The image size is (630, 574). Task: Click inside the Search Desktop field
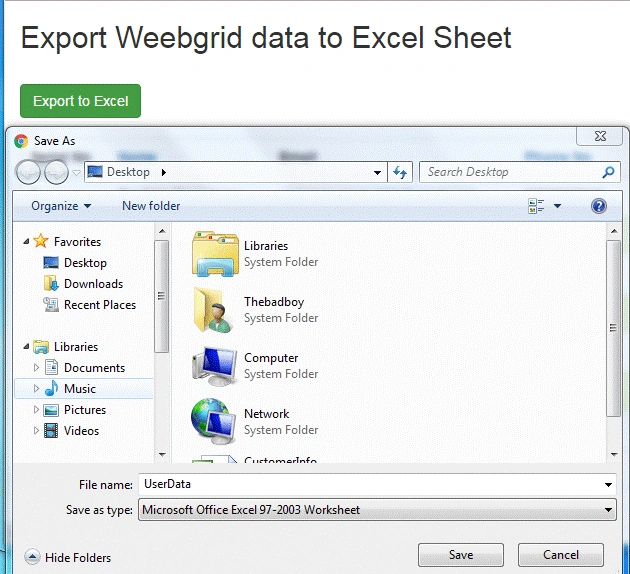(x=510, y=172)
